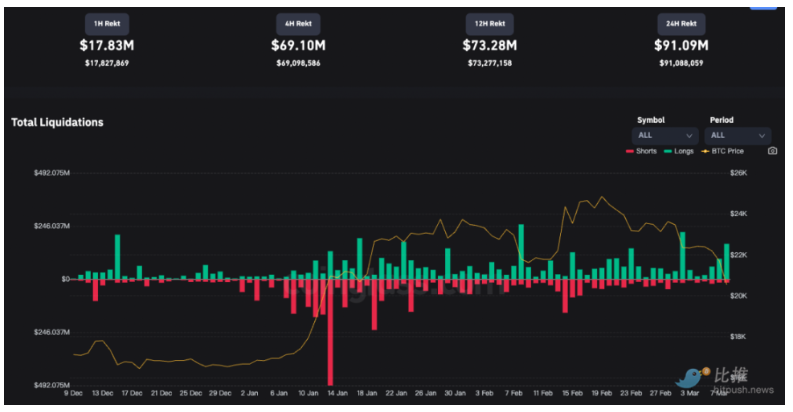Click the tall green long bar near 7 Feb
Screen dimensions: 793x412
[x=521, y=252]
